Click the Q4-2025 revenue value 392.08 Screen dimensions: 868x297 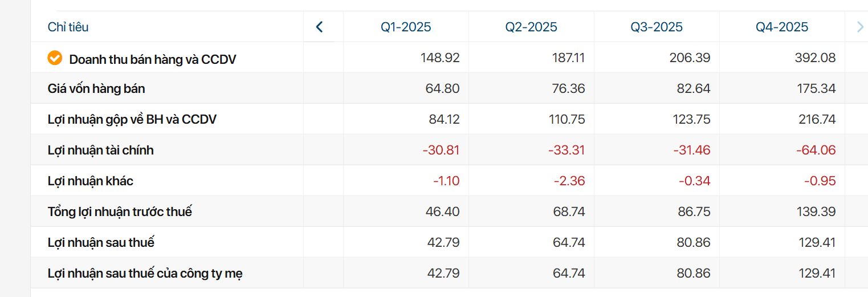coord(815,58)
